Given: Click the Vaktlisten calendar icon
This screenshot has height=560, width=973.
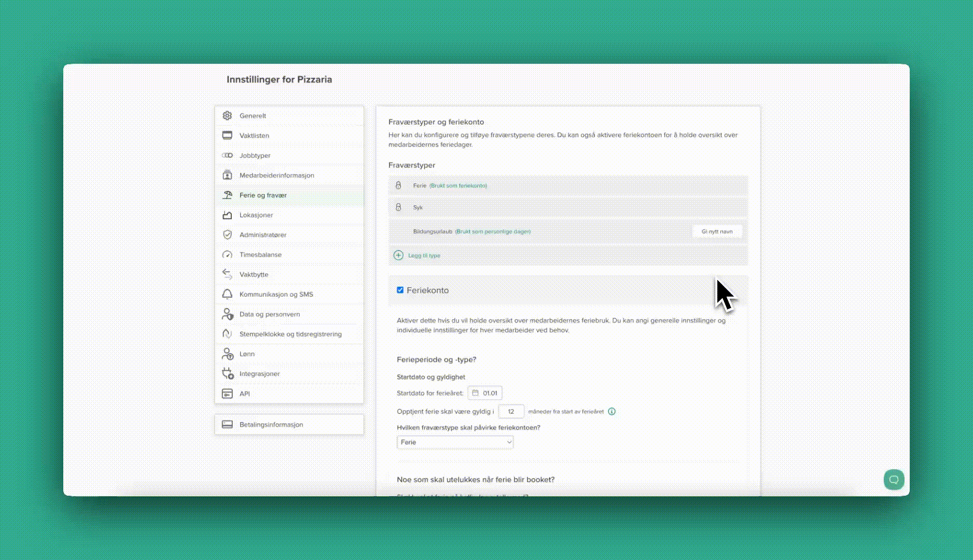Looking at the screenshot, I should (x=227, y=135).
